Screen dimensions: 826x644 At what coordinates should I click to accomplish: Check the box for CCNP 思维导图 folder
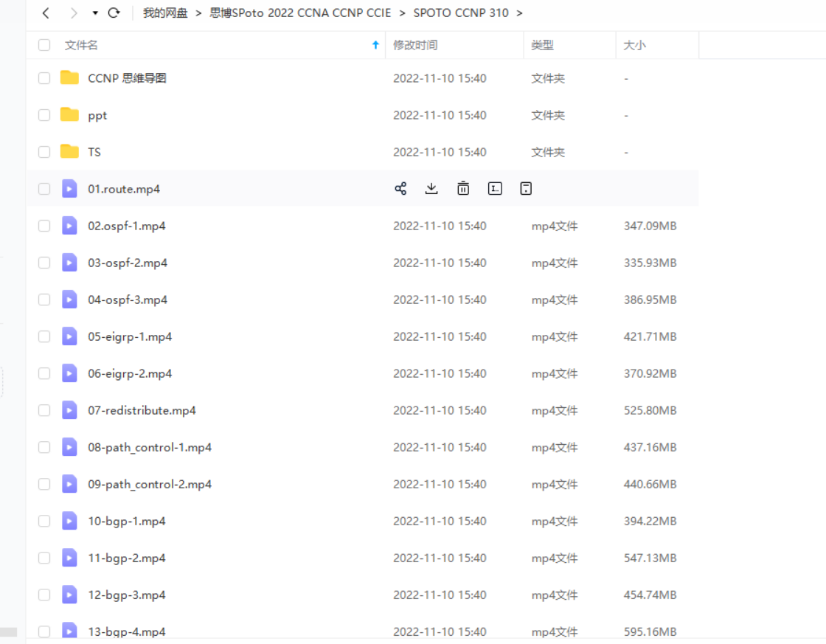pyautogui.click(x=44, y=78)
